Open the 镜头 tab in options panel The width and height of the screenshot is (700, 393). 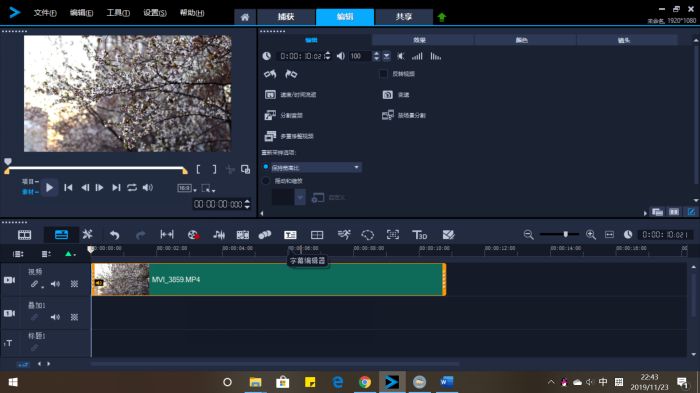pos(624,40)
